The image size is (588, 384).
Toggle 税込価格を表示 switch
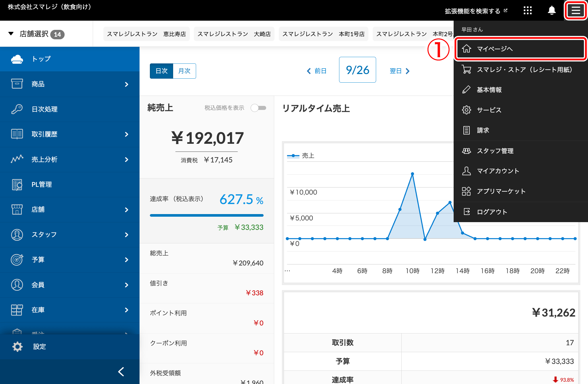point(258,108)
